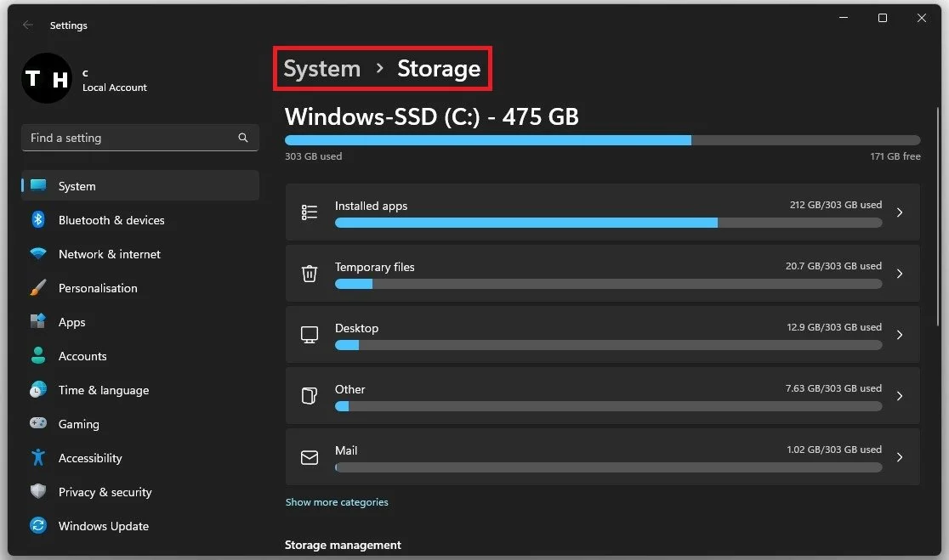Click the System breadcrumb link
Viewport: 949px width, 560px height.
[x=321, y=68]
